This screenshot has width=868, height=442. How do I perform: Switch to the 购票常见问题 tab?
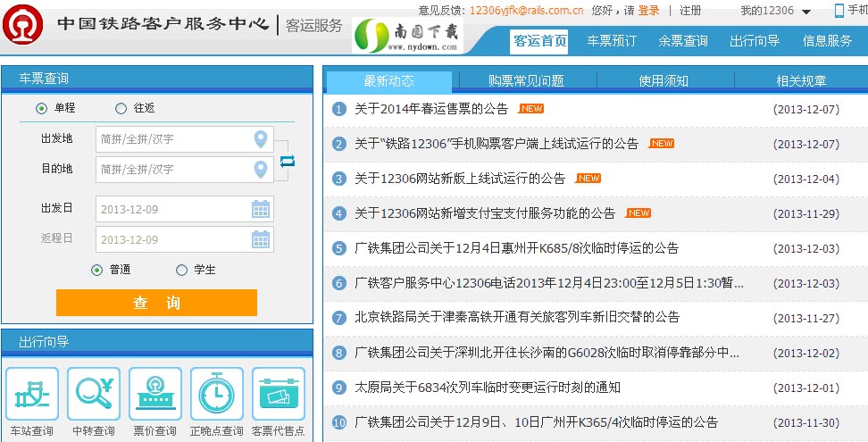click(x=526, y=81)
